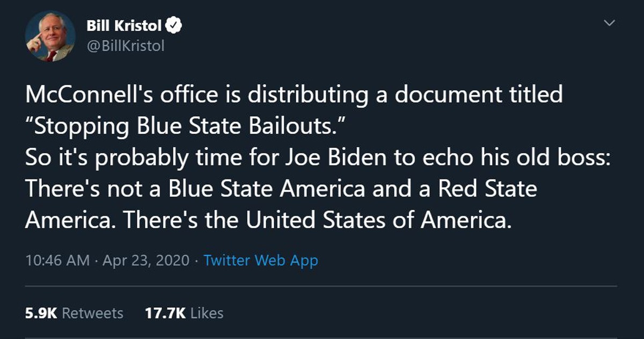
Task: Click the word Likes
Action: [x=207, y=313]
